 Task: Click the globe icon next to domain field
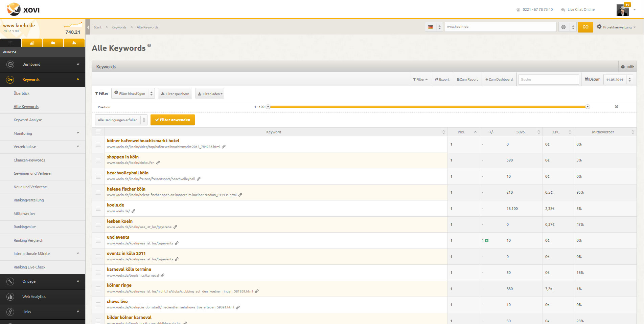click(x=563, y=27)
